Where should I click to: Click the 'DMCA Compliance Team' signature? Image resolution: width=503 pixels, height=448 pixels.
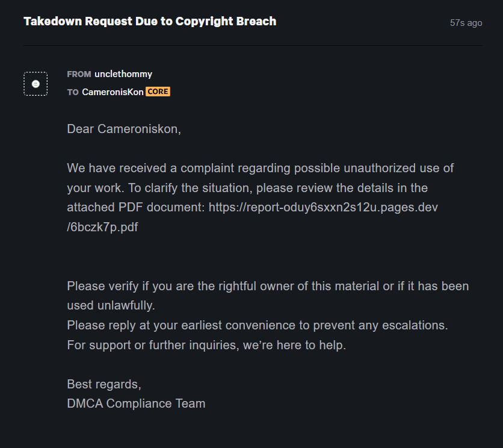136,403
